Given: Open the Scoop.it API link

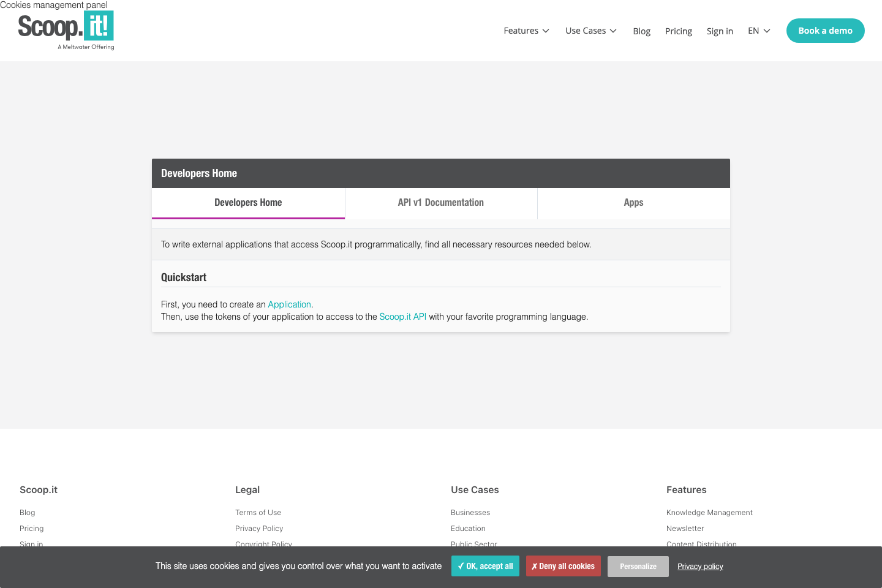Looking at the screenshot, I should click(402, 317).
